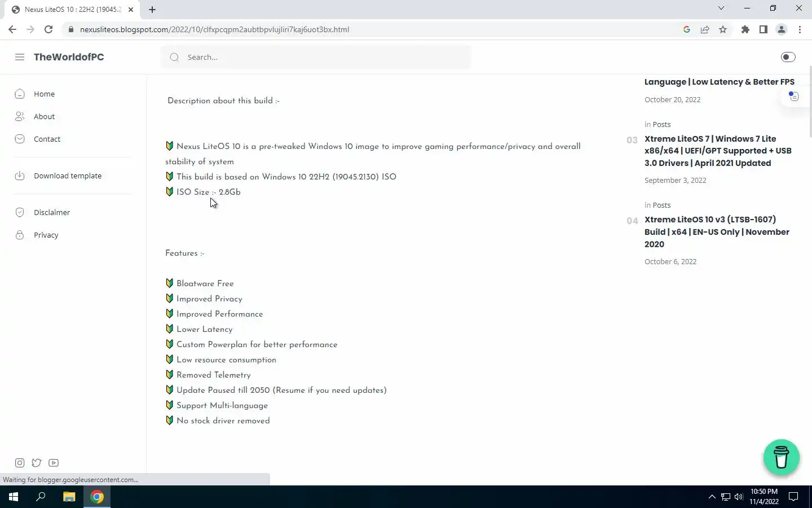This screenshot has width=812, height=508.
Task: Open the Extensions puzzle icon
Action: click(745, 29)
